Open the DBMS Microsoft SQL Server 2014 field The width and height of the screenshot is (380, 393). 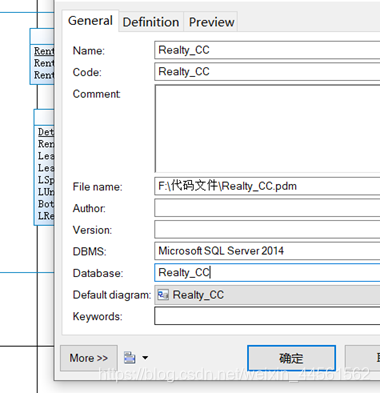pyautogui.click(x=267, y=251)
